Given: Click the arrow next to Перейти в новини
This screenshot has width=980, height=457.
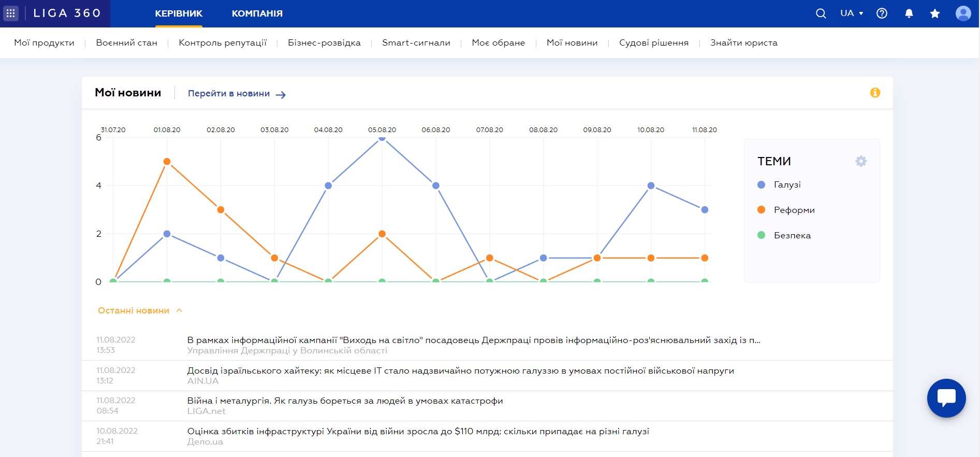Looking at the screenshot, I should click(x=281, y=94).
